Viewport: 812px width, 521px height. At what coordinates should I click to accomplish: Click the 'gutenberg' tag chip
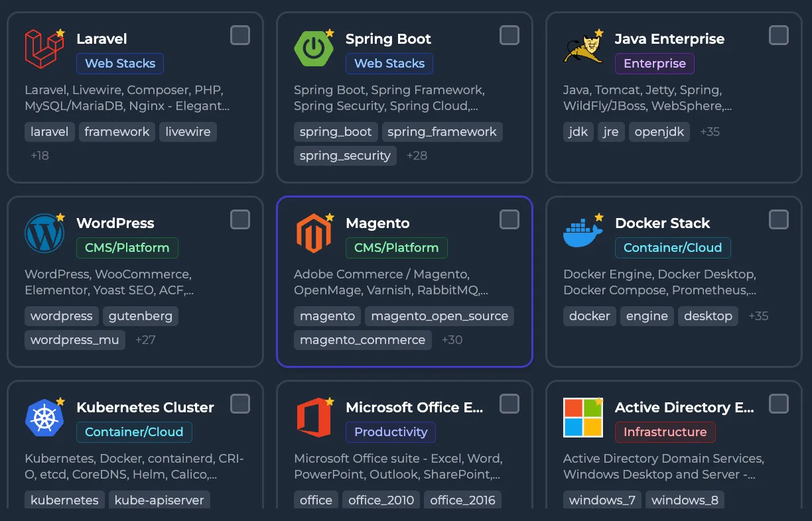tap(141, 316)
